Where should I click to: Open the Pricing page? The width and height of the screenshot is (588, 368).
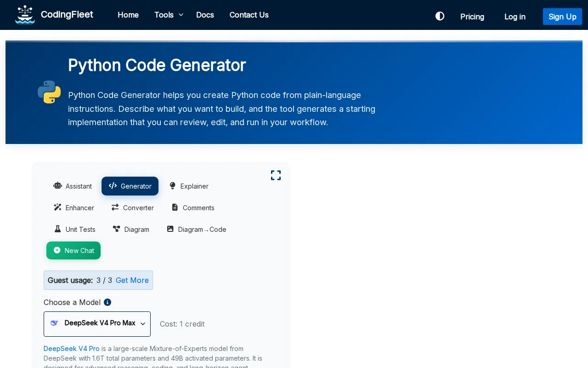472,17
